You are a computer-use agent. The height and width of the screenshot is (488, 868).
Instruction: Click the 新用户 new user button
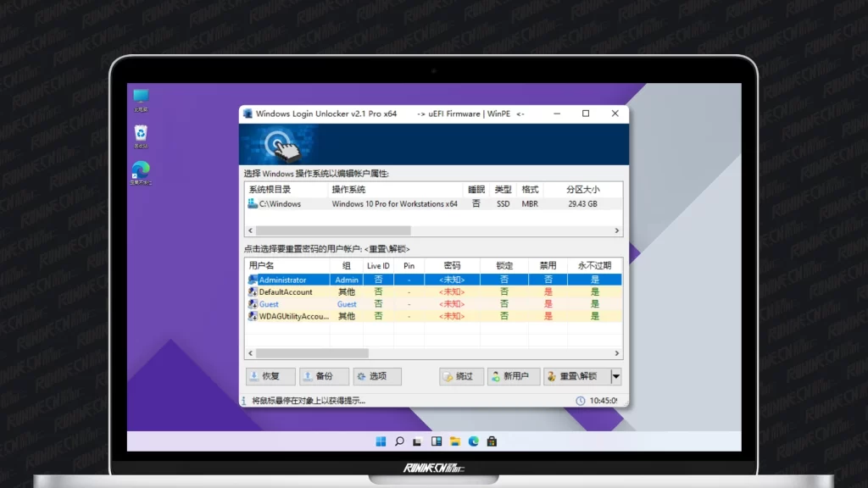514,377
